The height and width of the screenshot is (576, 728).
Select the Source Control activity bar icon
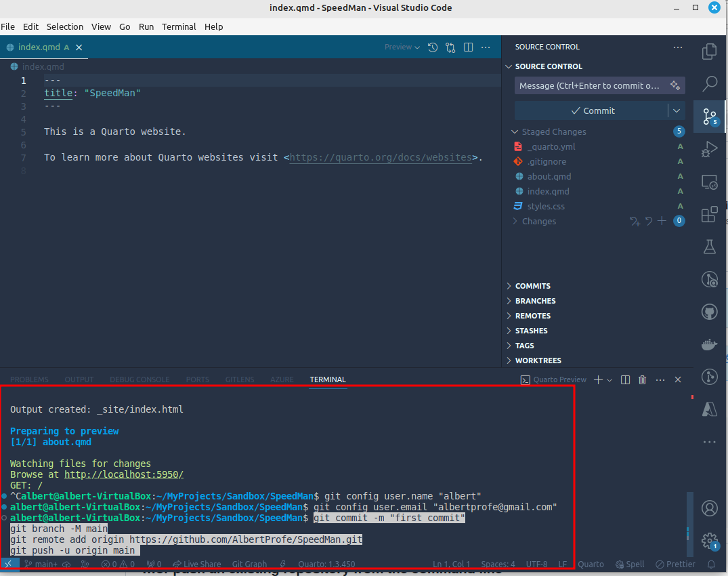(709, 117)
